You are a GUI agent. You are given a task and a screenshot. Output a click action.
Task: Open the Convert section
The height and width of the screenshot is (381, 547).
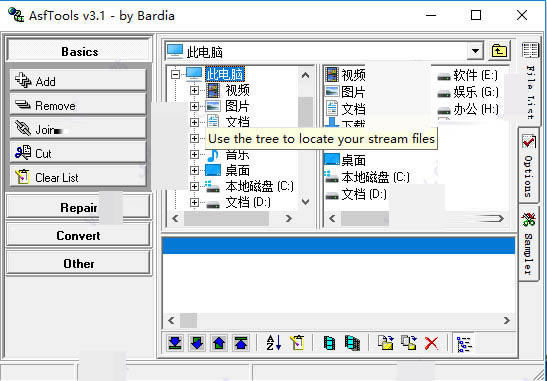pos(78,236)
